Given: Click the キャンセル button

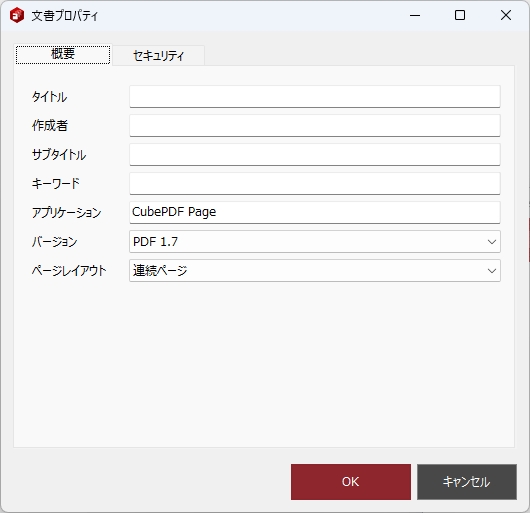Looking at the screenshot, I should 467,482.
